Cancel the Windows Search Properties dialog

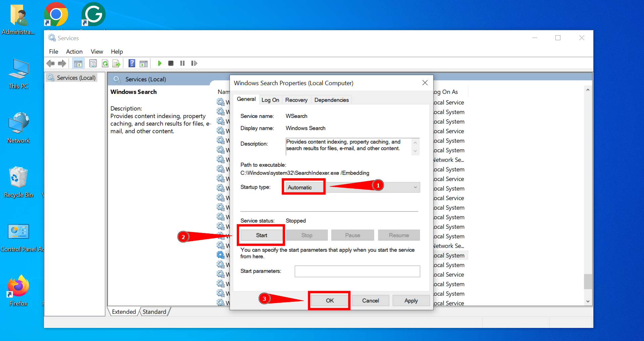click(x=370, y=301)
